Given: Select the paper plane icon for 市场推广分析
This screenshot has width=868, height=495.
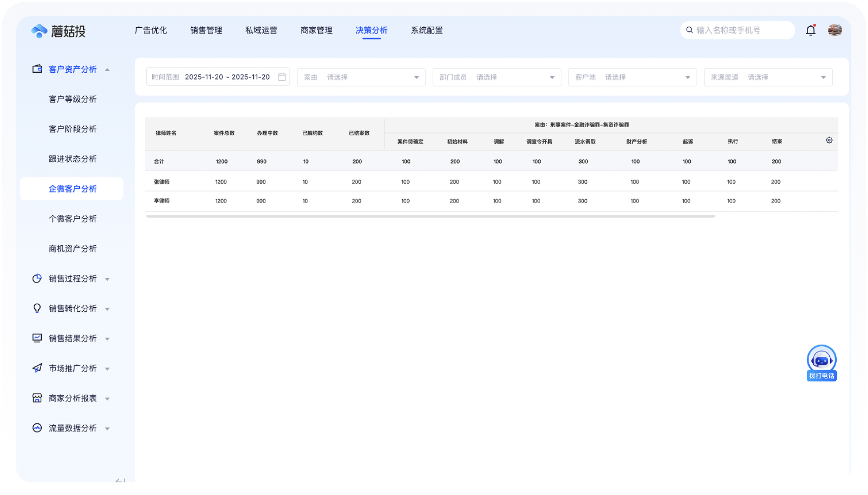Looking at the screenshot, I should (37, 368).
